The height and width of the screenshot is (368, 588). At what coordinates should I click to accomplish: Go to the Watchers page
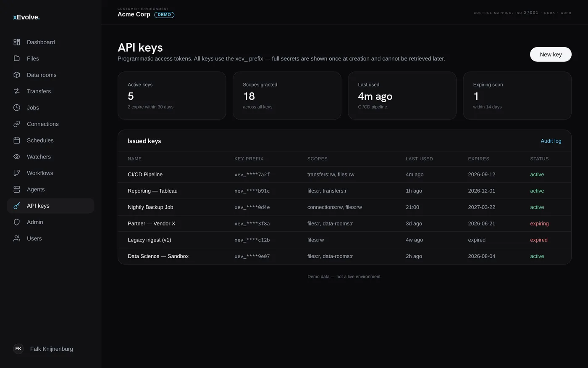(50, 157)
